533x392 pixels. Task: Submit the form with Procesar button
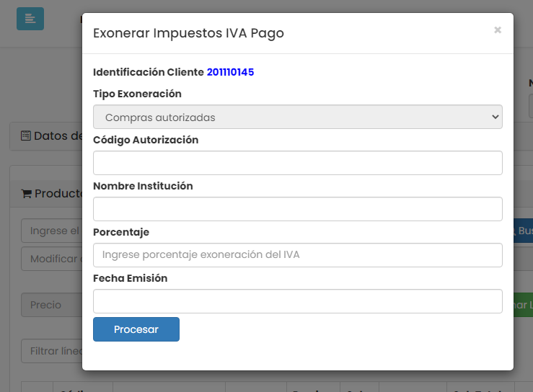click(x=136, y=329)
